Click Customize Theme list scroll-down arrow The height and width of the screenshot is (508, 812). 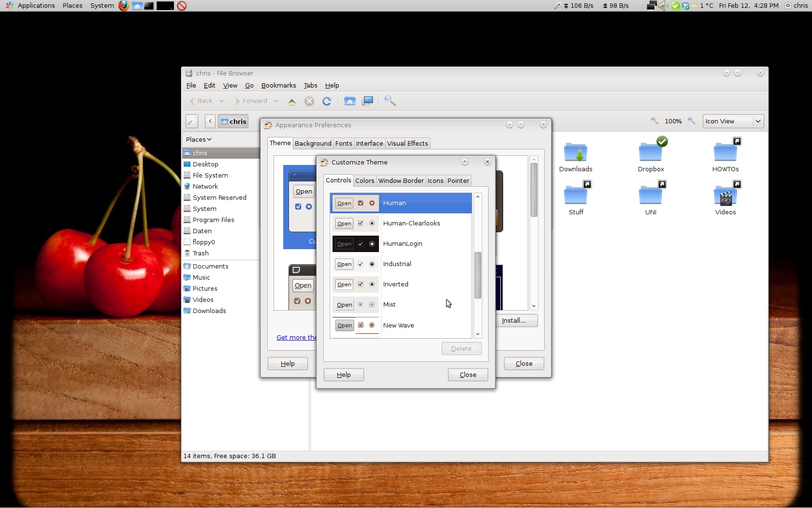[x=478, y=334]
